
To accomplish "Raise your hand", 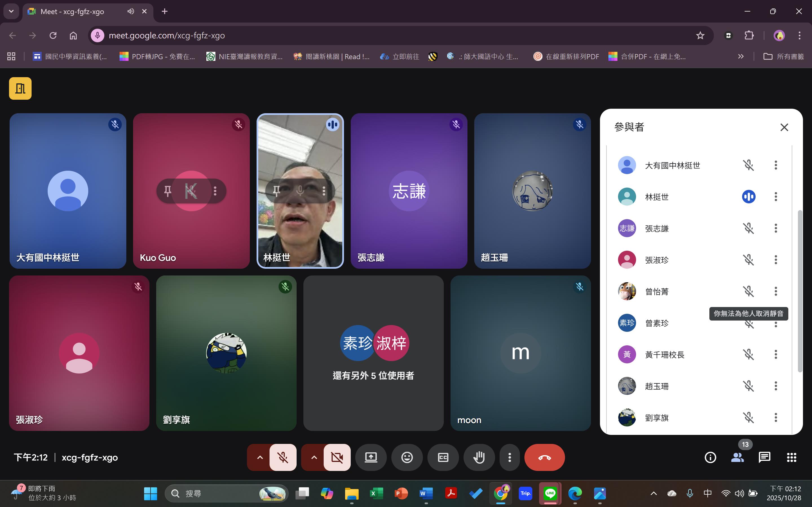I will click(479, 457).
